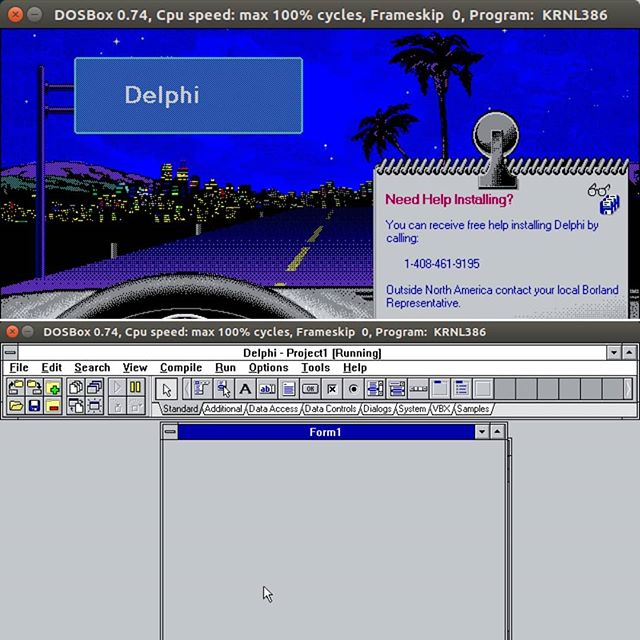Switch to the Additional palette tab
The height and width of the screenshot is (640, 640).
pyautogui.click(x=223, y=409)
